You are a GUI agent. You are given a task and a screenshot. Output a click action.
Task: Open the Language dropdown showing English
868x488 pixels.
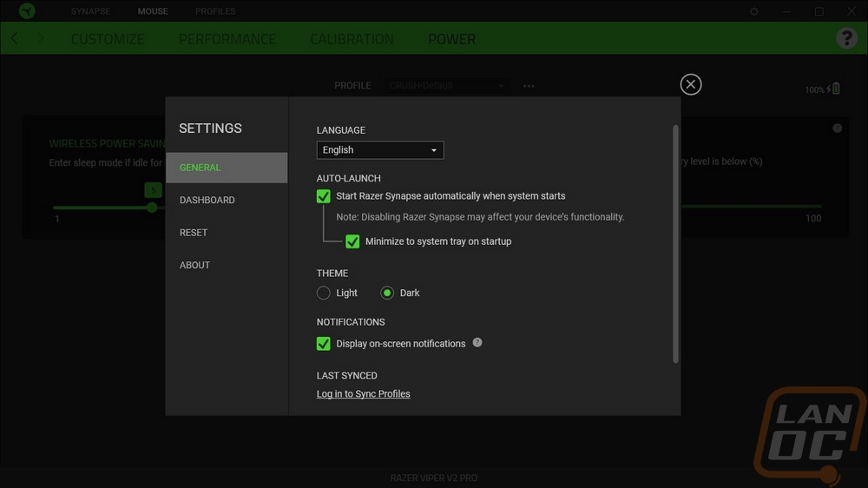tap(380, 150)
